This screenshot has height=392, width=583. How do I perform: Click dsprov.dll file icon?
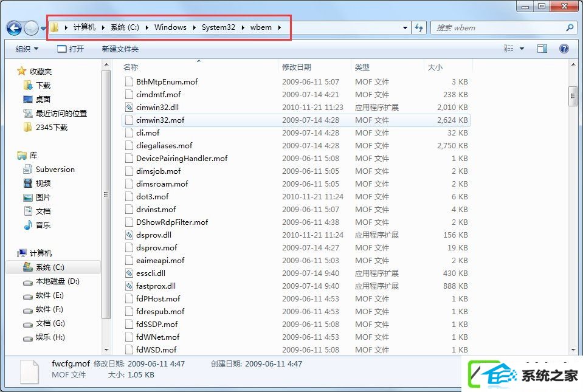(129, 235)
